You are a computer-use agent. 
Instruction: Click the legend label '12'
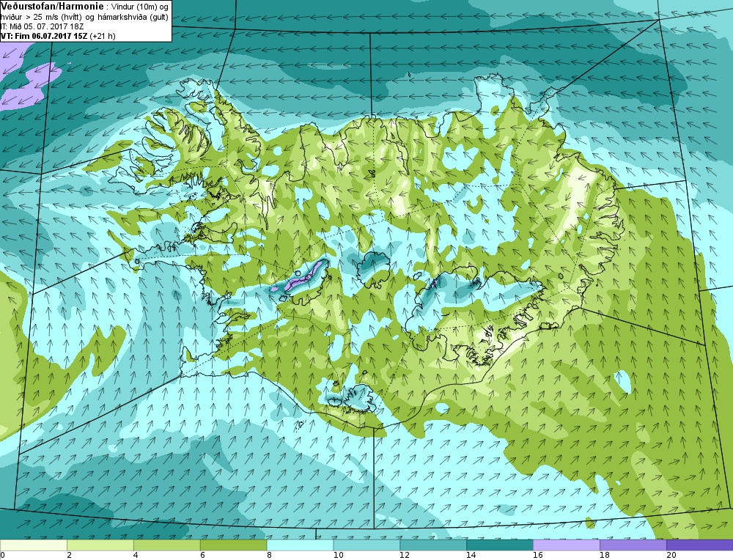(x=405, y=556)
